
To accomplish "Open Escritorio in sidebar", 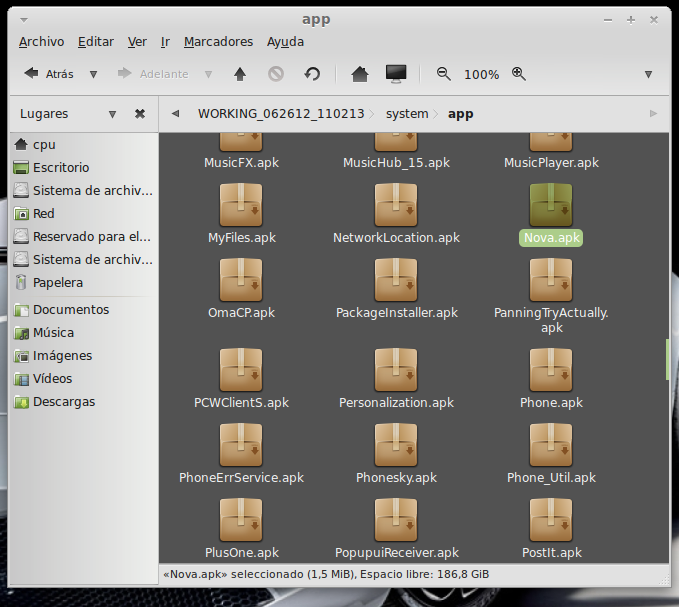I will coord(83,168).
